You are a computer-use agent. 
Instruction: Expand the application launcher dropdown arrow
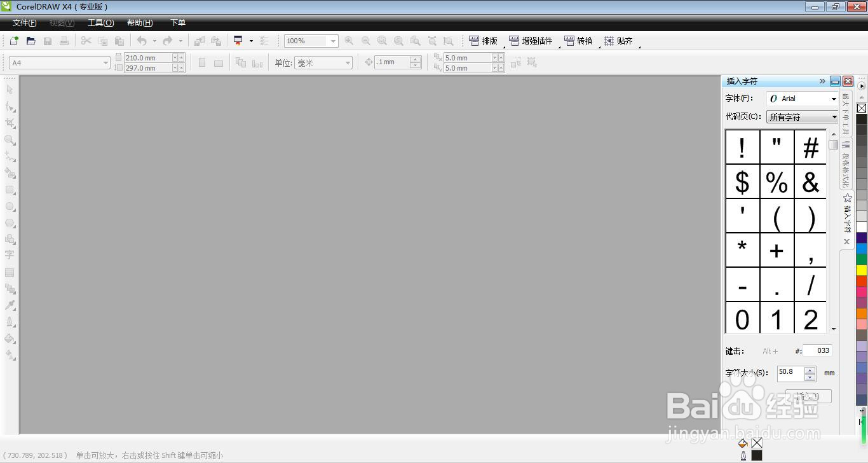tap(251, 41)
